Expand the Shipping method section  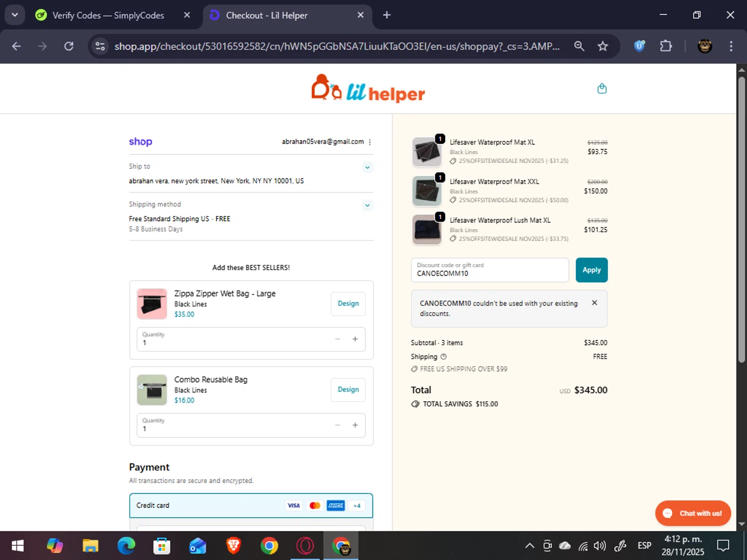[x=367, y=205]
